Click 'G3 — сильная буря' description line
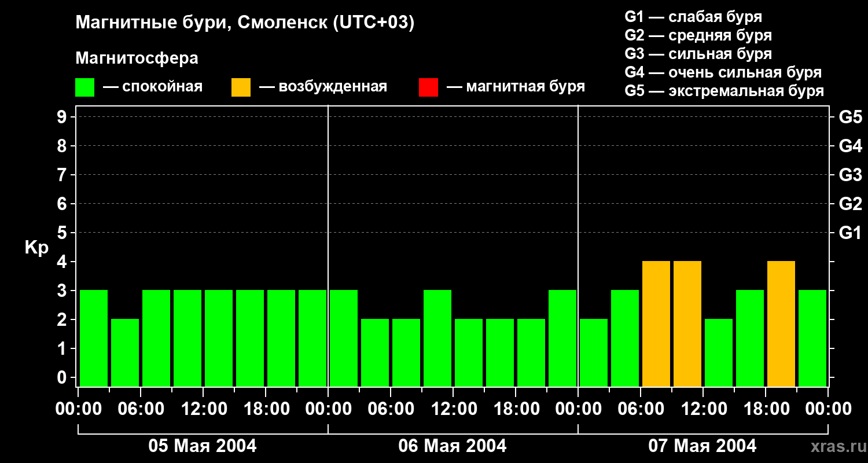868x463 pixels. 698,54
